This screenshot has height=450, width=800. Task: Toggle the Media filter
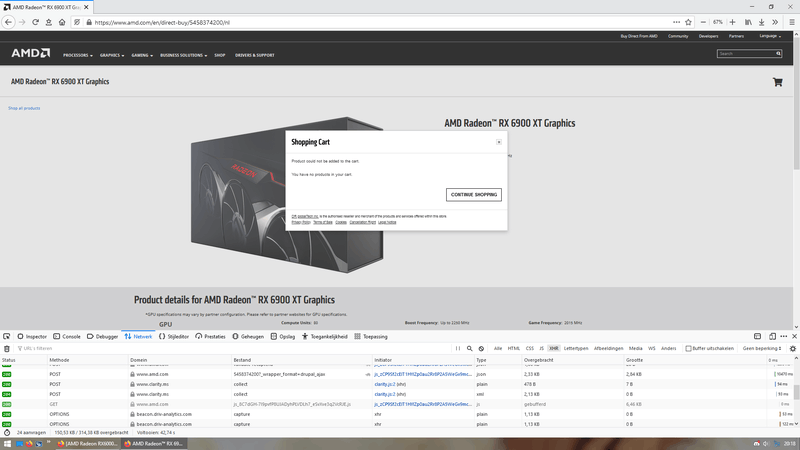pos(636,348)
